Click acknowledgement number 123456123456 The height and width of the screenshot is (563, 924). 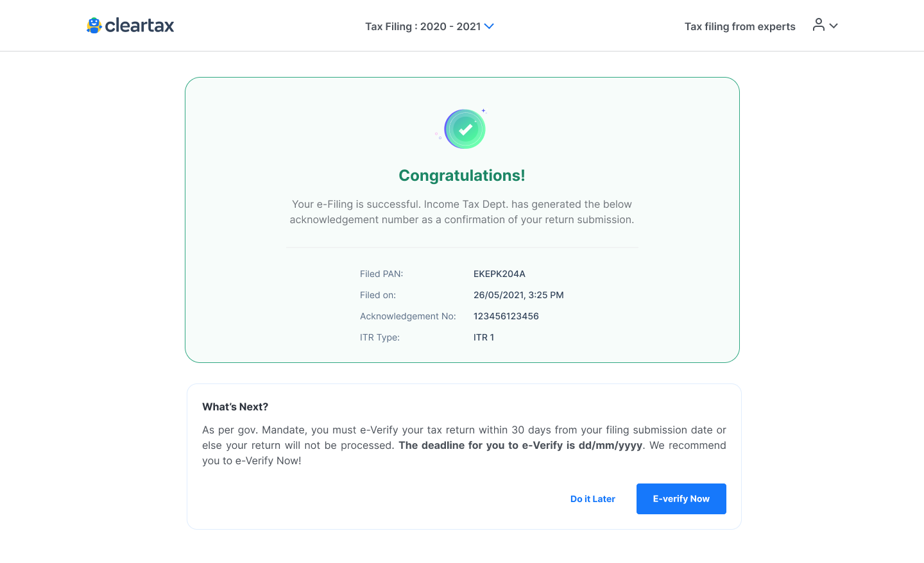pos(506,316)
